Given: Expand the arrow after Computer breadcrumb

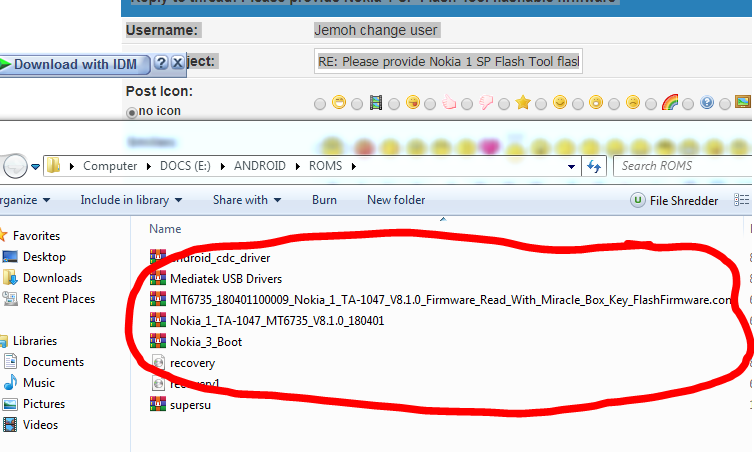Looking at the screenshot, I should coord(149,166).
